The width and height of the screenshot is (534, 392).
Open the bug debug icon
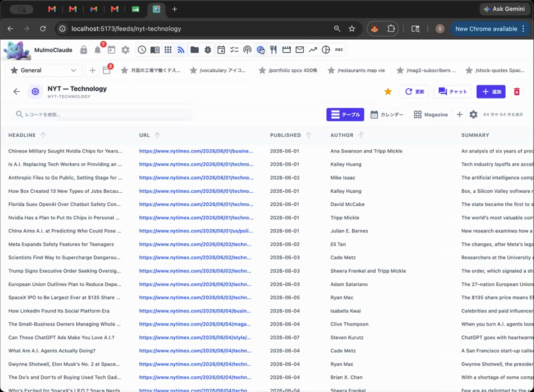coord(208,50)
